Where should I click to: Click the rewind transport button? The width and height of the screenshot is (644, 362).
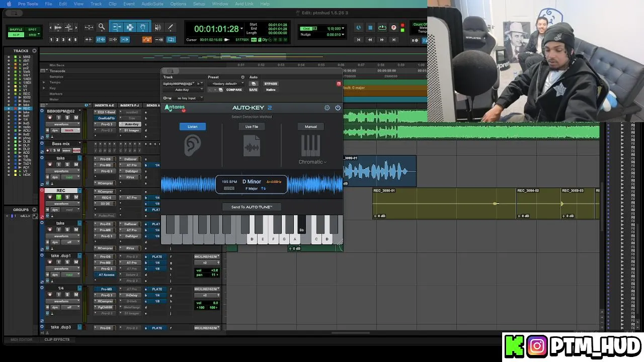click(x=370, y=40)
